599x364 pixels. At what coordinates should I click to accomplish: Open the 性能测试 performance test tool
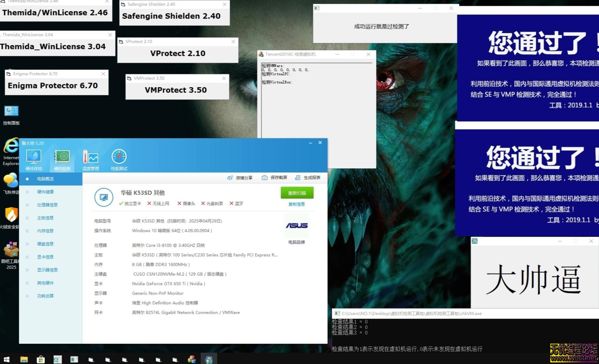(x=119, y=158)
